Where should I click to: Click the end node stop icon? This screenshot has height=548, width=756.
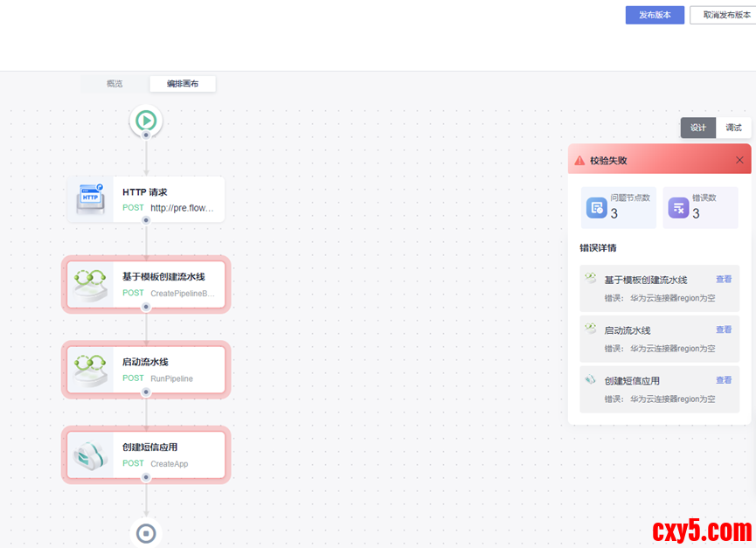coord(146,532)
